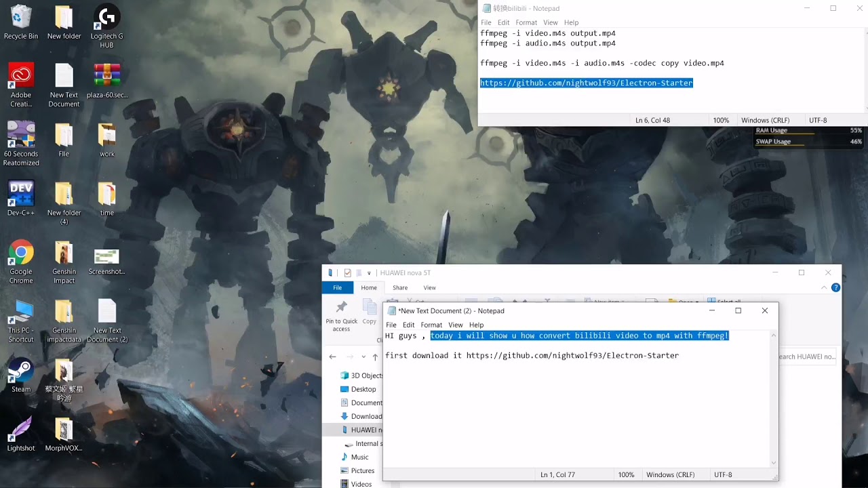Open Format menu in New Text Document Notepad
868x488 pixels.
pos(431,325)
